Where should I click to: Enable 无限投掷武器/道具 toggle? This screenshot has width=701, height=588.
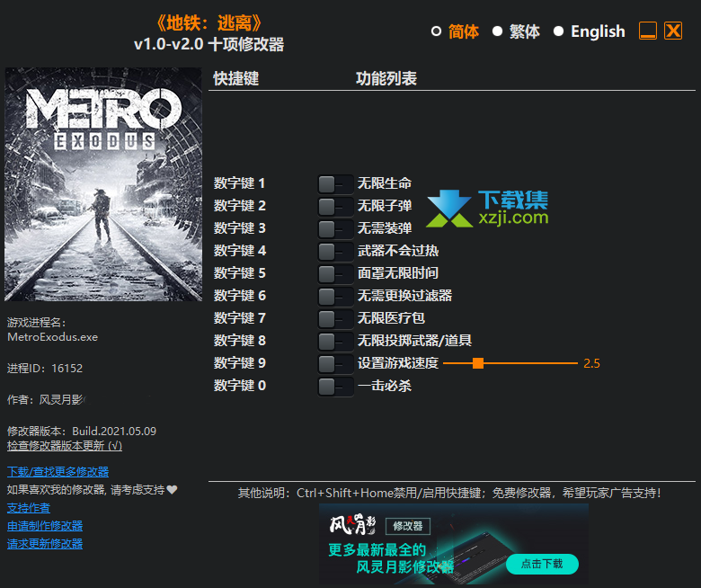tap(335, 341)
